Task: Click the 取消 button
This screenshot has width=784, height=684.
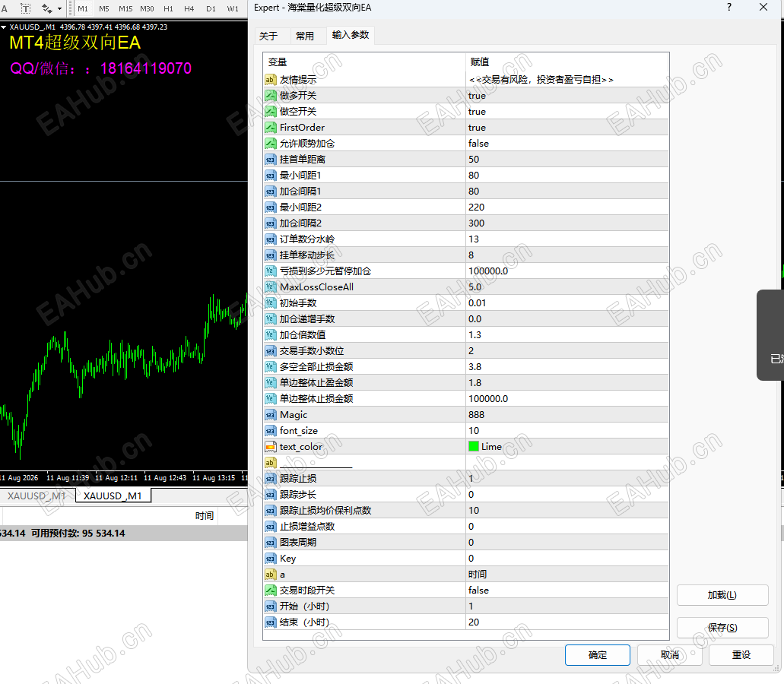Action: 669,655
